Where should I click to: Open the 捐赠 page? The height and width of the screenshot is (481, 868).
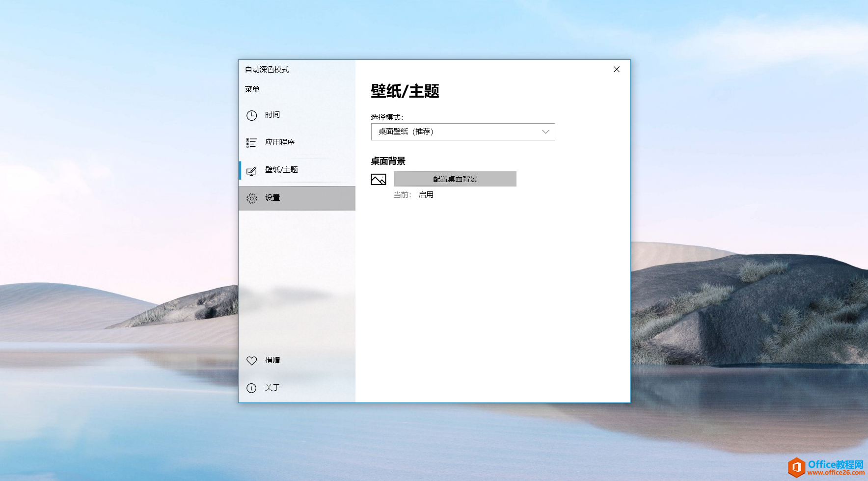[x=297, y=360]
